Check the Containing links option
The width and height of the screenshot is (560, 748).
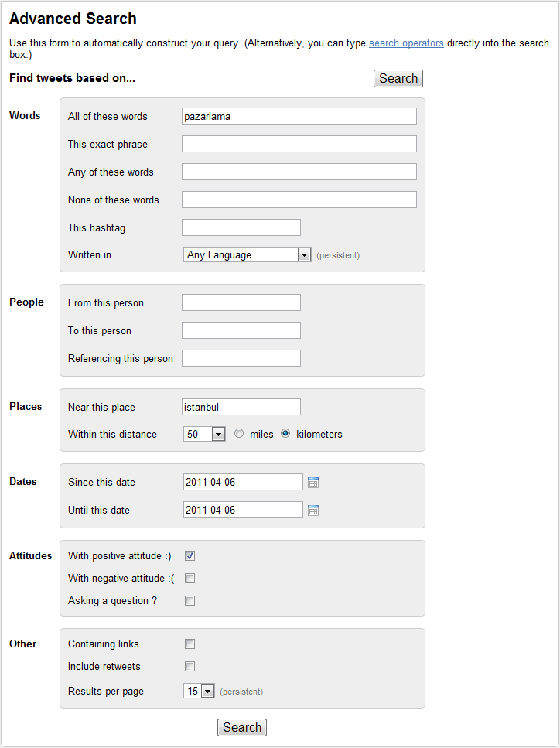[x=190, y=644]
